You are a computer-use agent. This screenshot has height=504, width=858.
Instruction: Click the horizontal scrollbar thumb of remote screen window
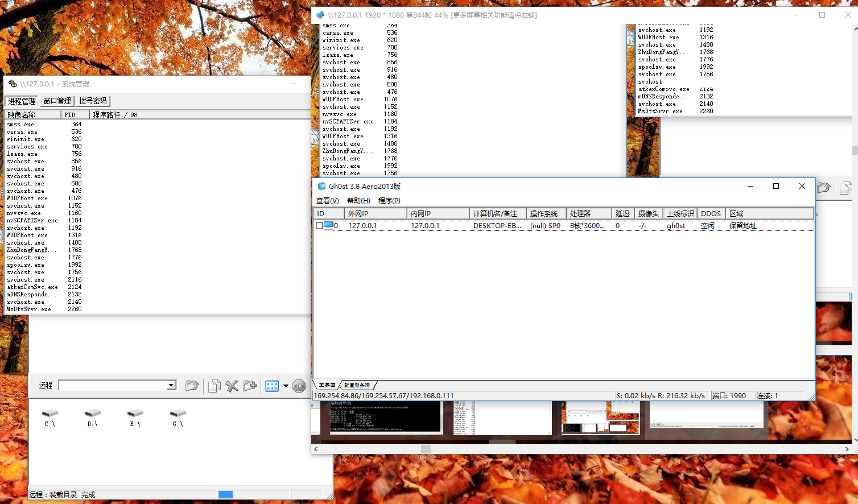coord(426,449)
